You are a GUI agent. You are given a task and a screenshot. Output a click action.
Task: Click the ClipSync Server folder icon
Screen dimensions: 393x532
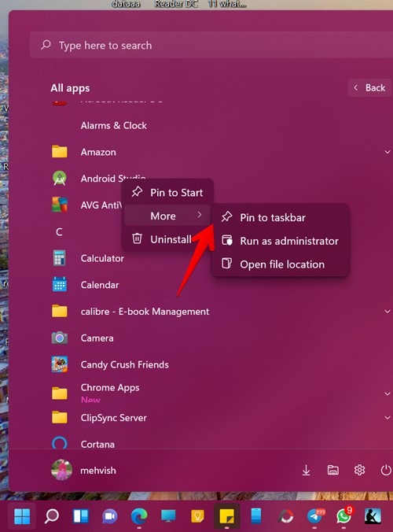click(x=60, y=417)
